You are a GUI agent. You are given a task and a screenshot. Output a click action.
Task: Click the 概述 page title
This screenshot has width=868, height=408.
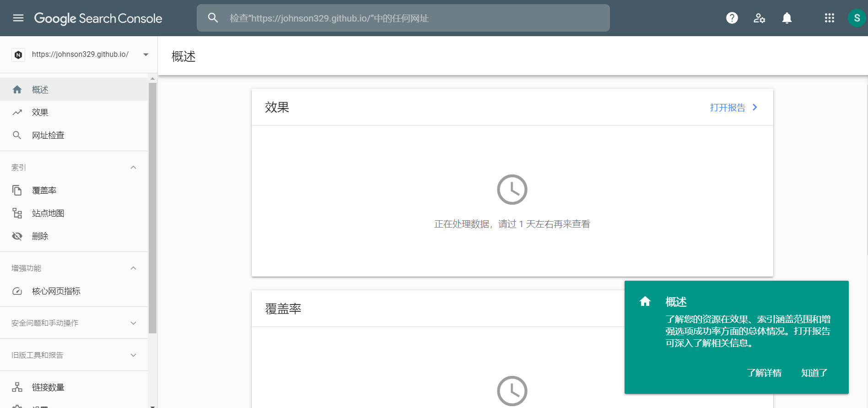point(183,56)
